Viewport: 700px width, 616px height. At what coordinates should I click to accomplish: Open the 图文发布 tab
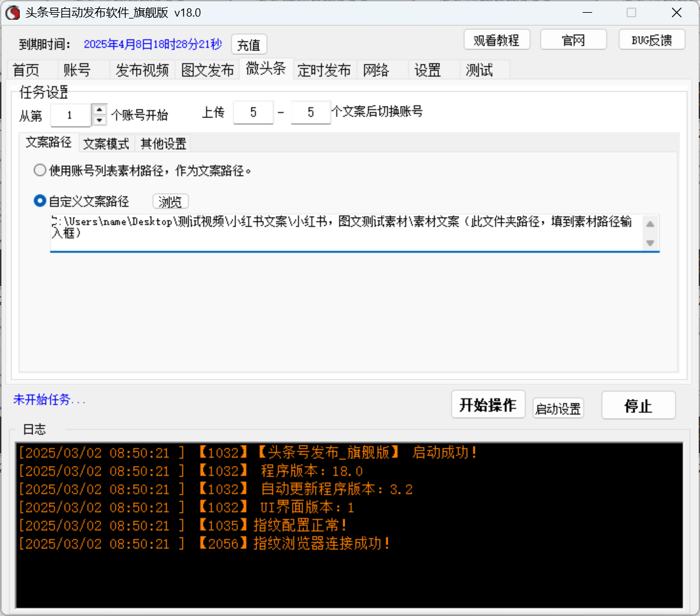tap(207, 70)
